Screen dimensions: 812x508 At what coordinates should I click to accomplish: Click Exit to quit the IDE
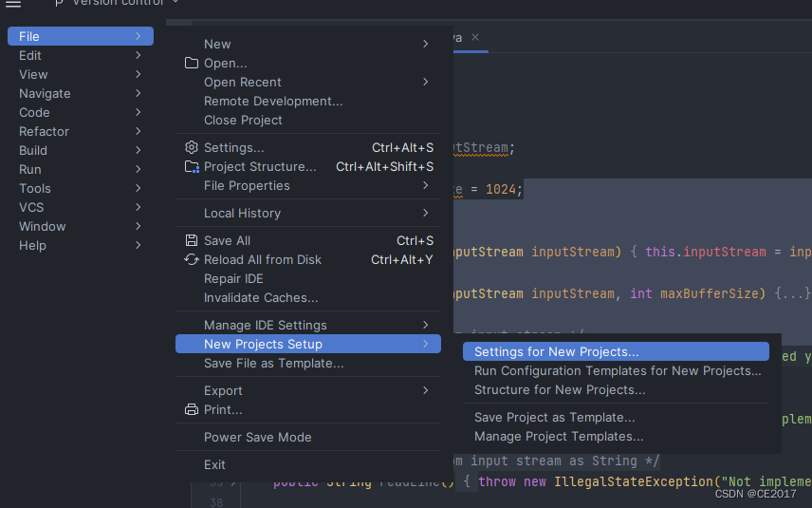tap(214, 465)
